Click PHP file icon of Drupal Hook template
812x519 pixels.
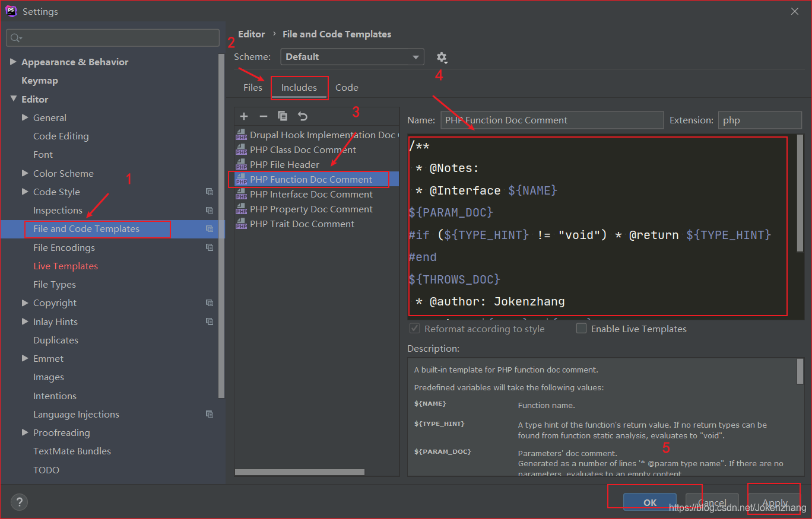241,135
